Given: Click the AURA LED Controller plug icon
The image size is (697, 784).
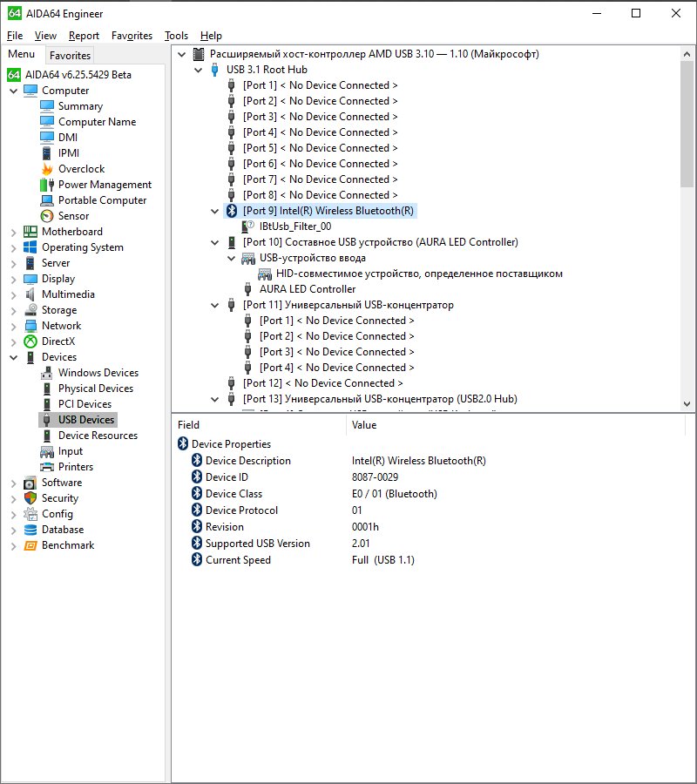Looking at the screenshot, I should pyautogui.click(x=248, y=289).
